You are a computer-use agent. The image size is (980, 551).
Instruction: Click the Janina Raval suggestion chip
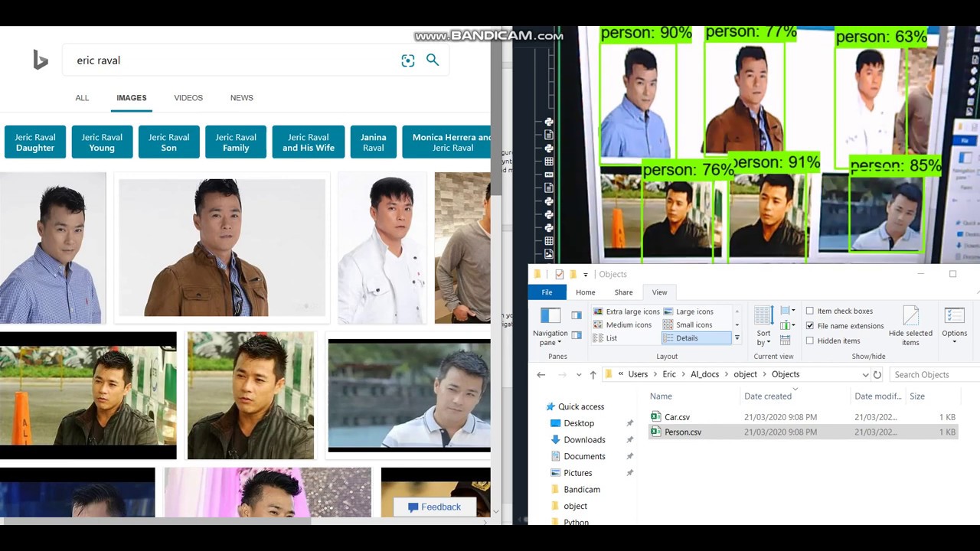[374, 142]
